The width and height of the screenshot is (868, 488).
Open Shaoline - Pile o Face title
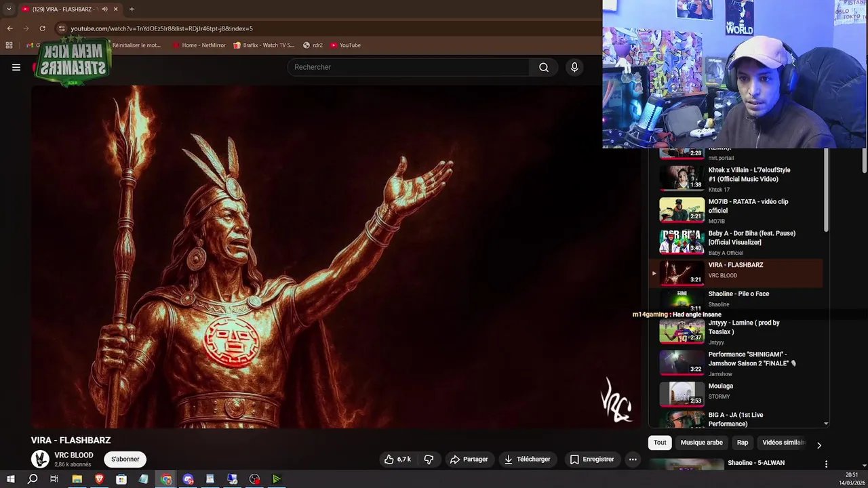coord(738,294)
